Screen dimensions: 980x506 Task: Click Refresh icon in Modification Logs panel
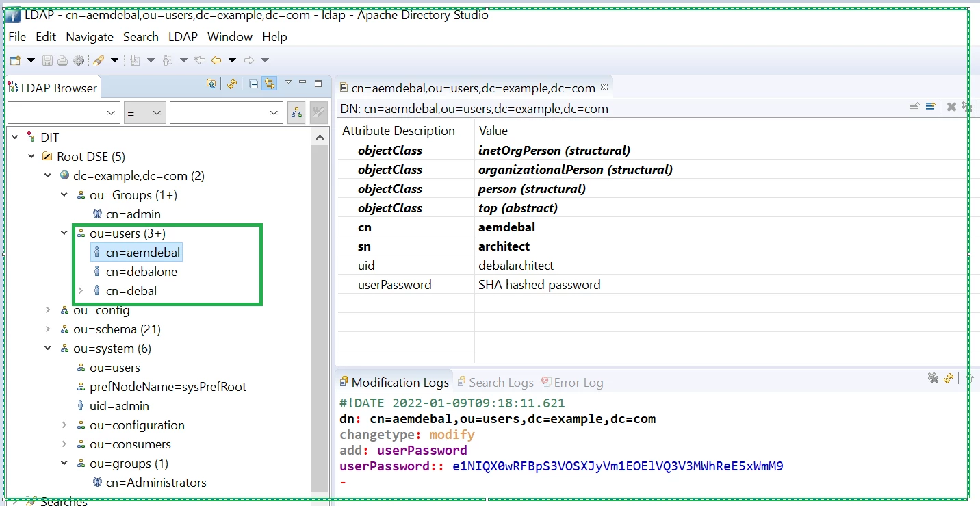coord(949,378)
